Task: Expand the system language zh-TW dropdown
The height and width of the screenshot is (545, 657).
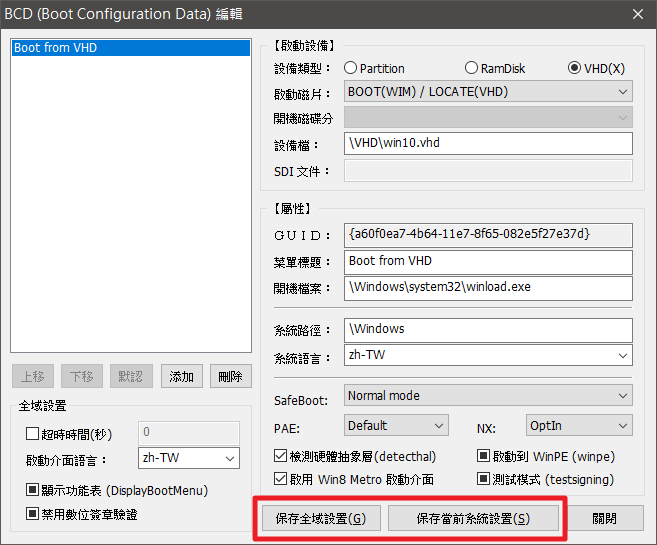Action: pyautogui.click(x=488, y=355)
